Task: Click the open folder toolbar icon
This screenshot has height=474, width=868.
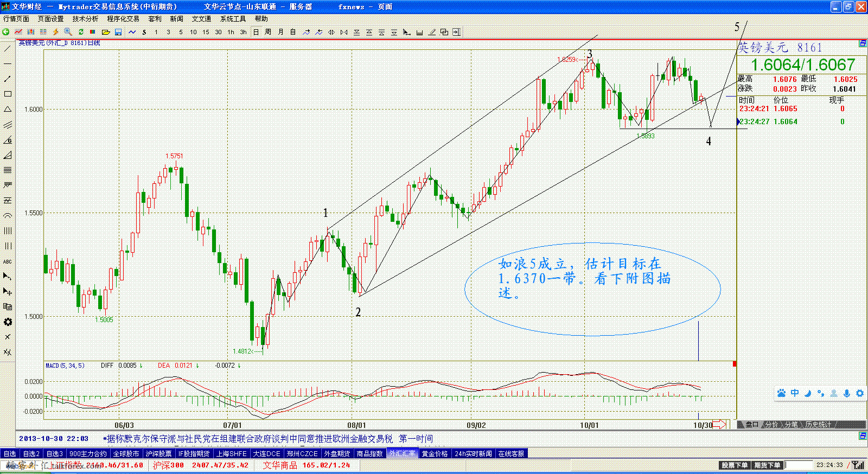Action: coord(106,32)
